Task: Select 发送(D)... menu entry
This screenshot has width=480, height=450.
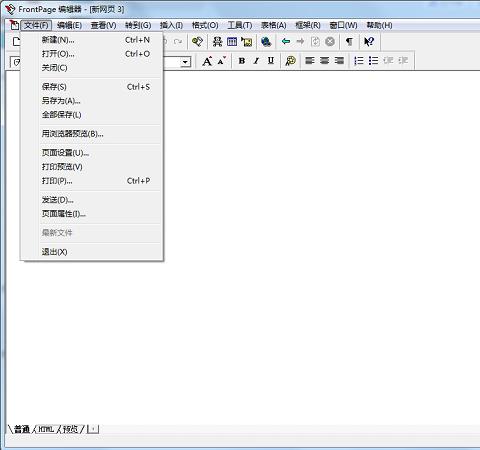Action: [92, 200]
